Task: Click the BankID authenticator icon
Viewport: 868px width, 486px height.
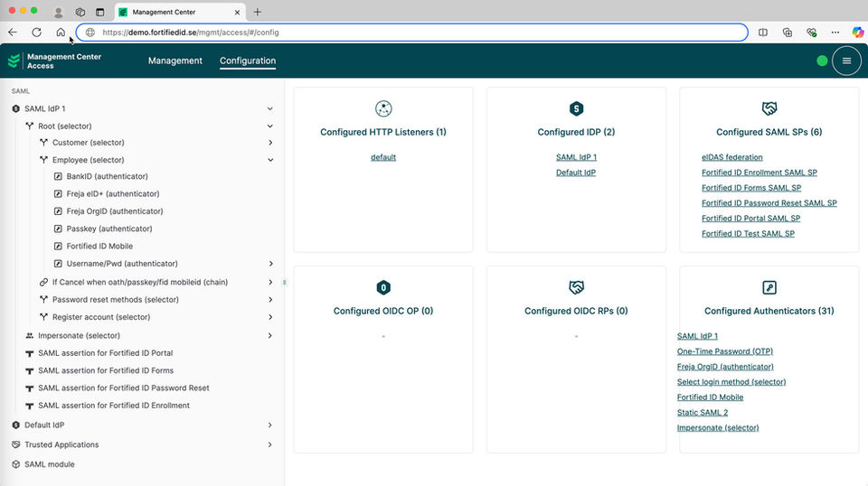Action: pyautogui.click(x=58, y=176)
